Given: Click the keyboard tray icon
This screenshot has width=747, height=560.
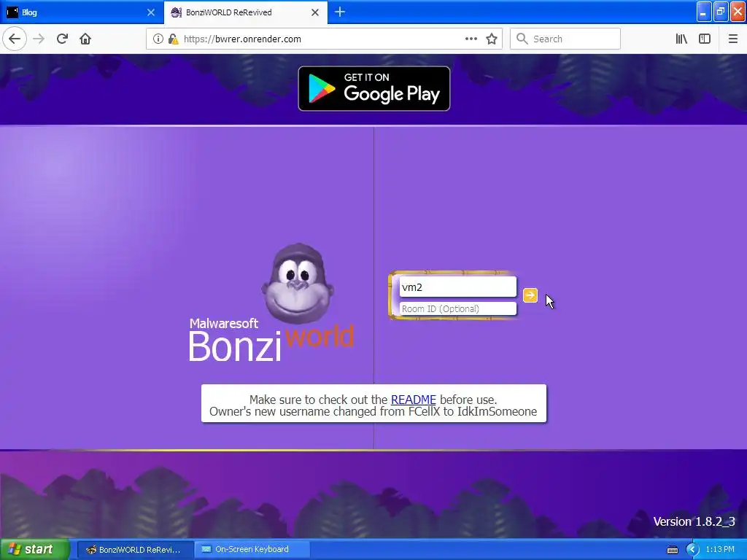Looking at the screenshot, I should point(672,550).
